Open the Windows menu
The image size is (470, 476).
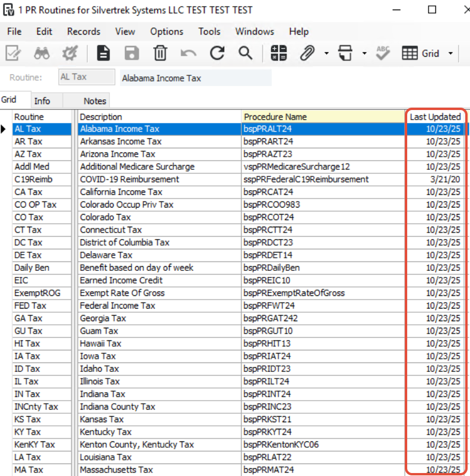(x=254, y=32)
